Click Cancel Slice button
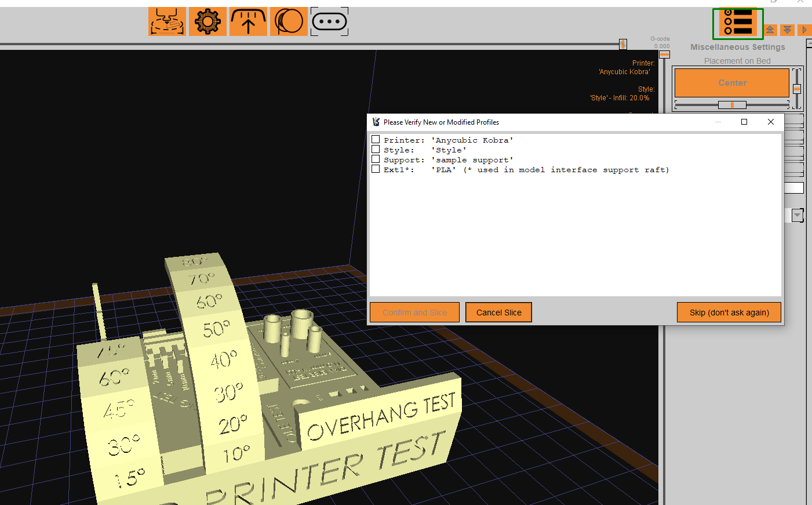The height and width of the screenshot is (505, 812). [x=498, y=313]
